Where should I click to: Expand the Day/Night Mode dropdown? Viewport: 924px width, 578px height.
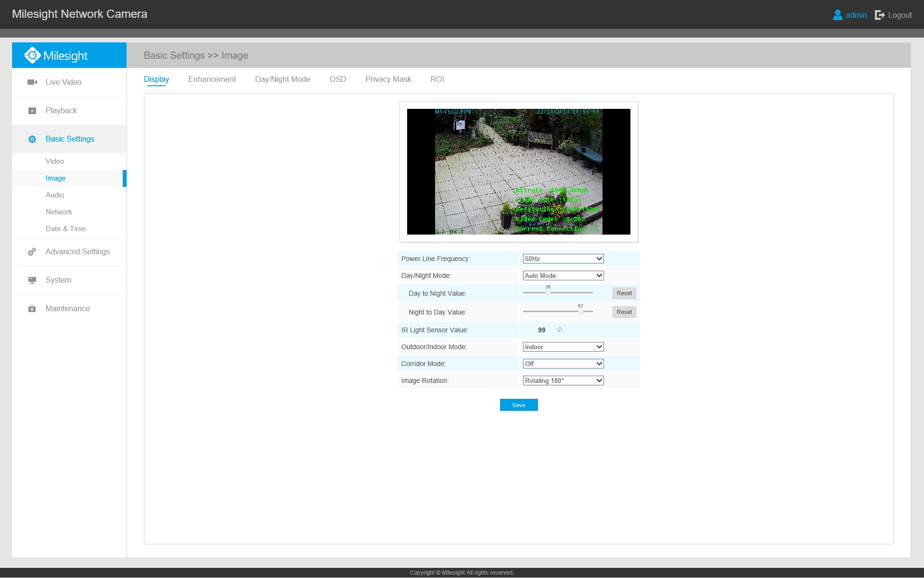563,276
